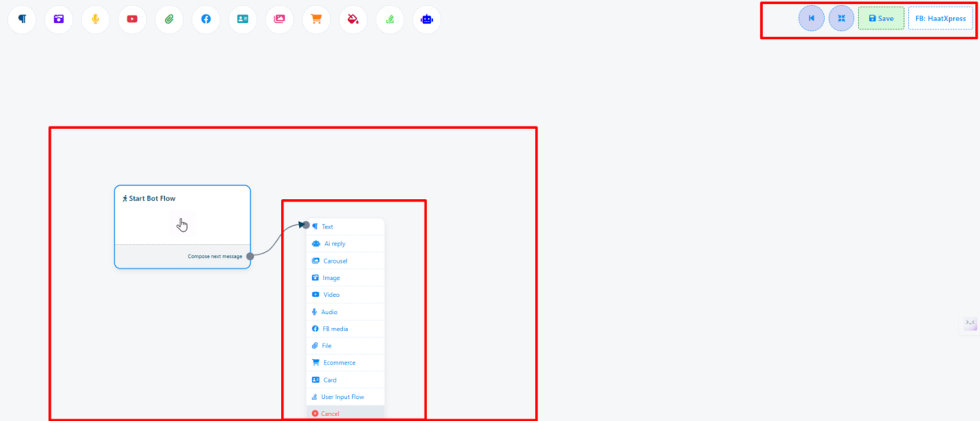Open the side widget at right edge
Image resolution: width=980 pixels, height=421 pixels.
click(x=970, y=324)
